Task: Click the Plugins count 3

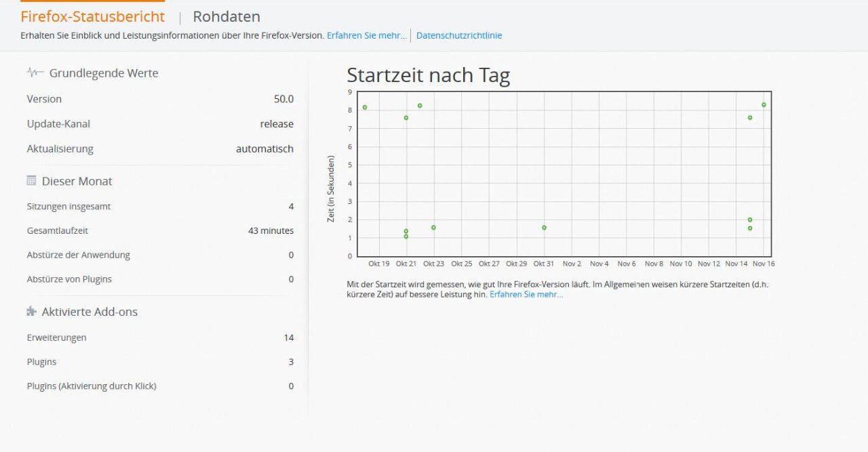Action: (291, 362)
